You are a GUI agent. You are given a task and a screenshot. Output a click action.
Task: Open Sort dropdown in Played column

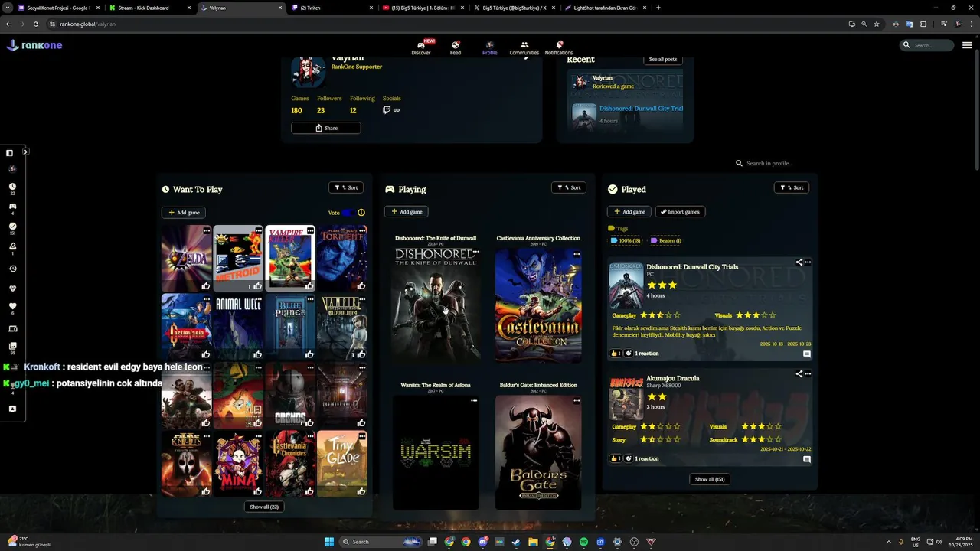coord(792,187)
